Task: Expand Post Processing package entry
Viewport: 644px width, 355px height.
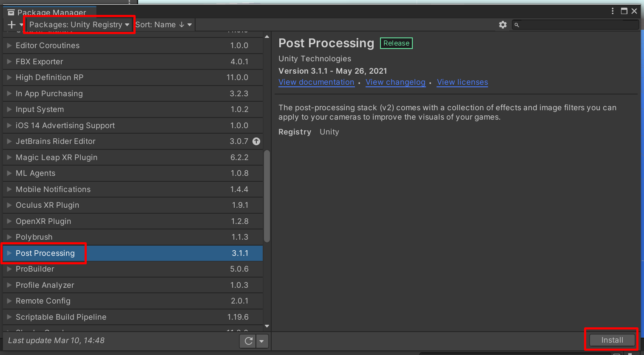Action: 9,253
